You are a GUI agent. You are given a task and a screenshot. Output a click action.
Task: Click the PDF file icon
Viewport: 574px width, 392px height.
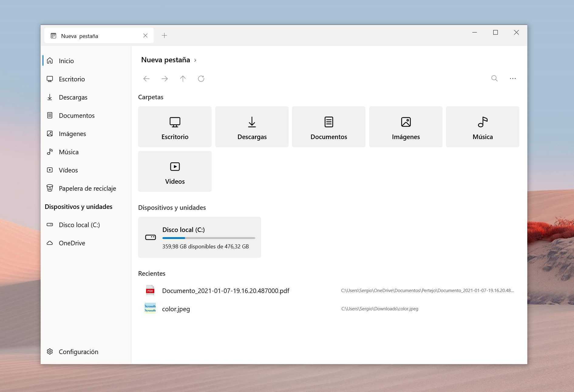[x=150, y=290]
